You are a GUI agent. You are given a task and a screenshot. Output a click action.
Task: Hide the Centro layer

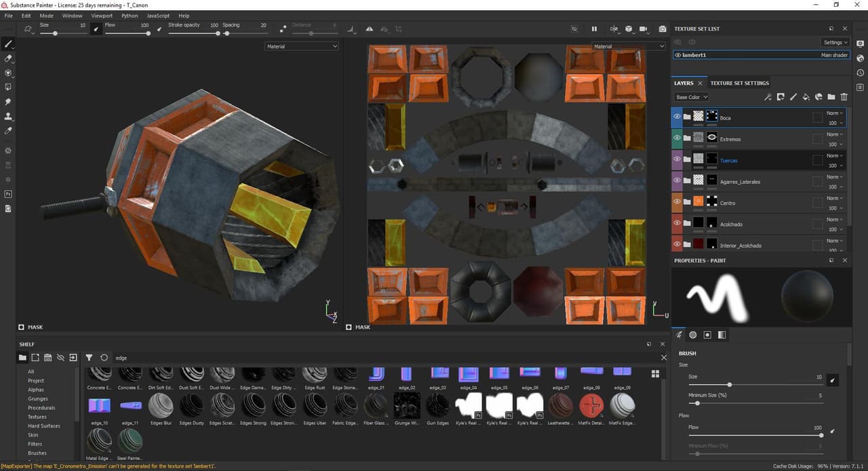click(x=677, y=202)
